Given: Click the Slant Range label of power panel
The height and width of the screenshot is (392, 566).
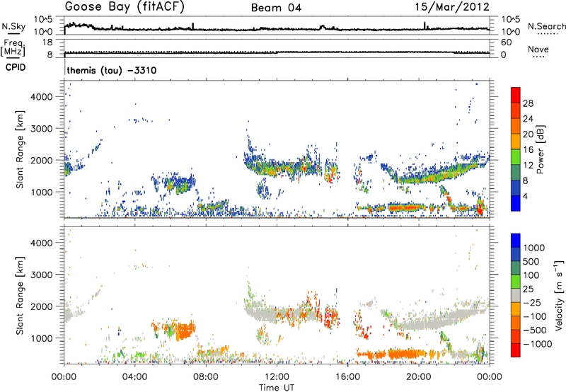Looking at the screenshot, I should point(20,149).
